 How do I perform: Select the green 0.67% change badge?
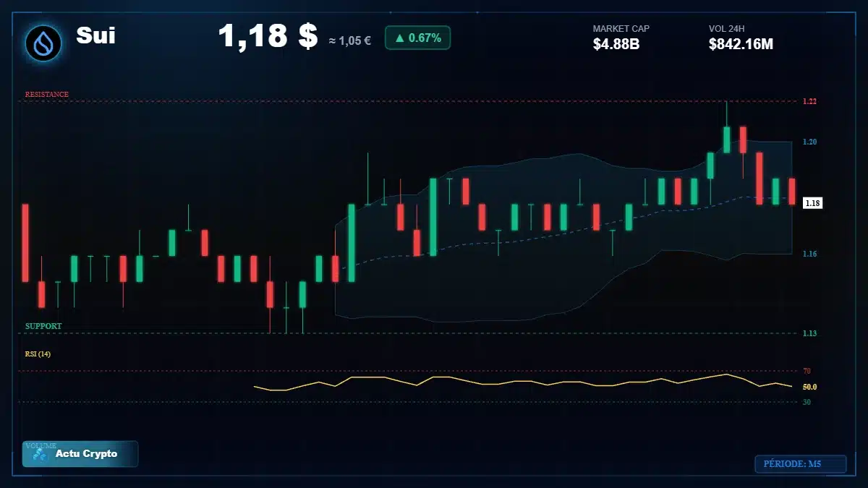417,38
